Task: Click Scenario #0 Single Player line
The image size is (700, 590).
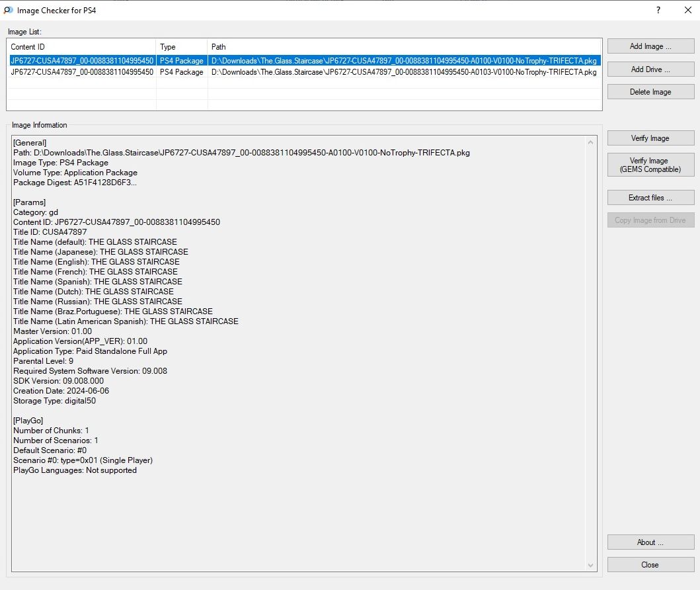Action: tap(83, 460)
